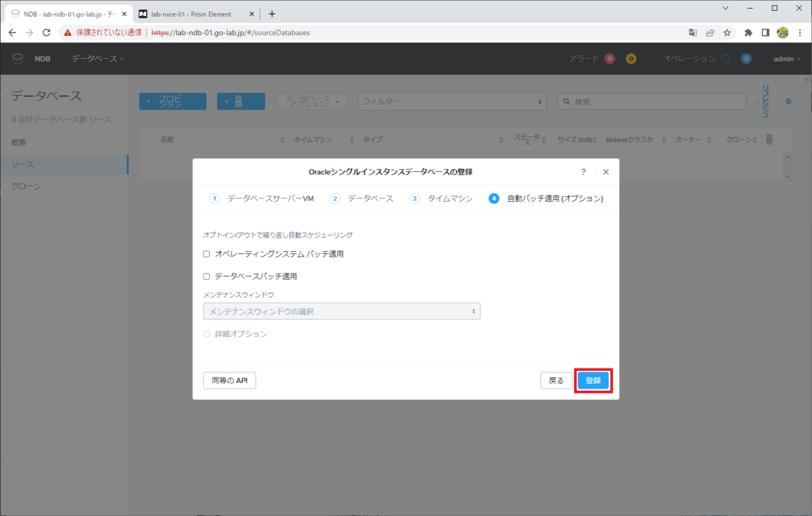This screenshot has height=516, width=812.
Task: Open the データベース top menu dropdown
Action: 98,59
